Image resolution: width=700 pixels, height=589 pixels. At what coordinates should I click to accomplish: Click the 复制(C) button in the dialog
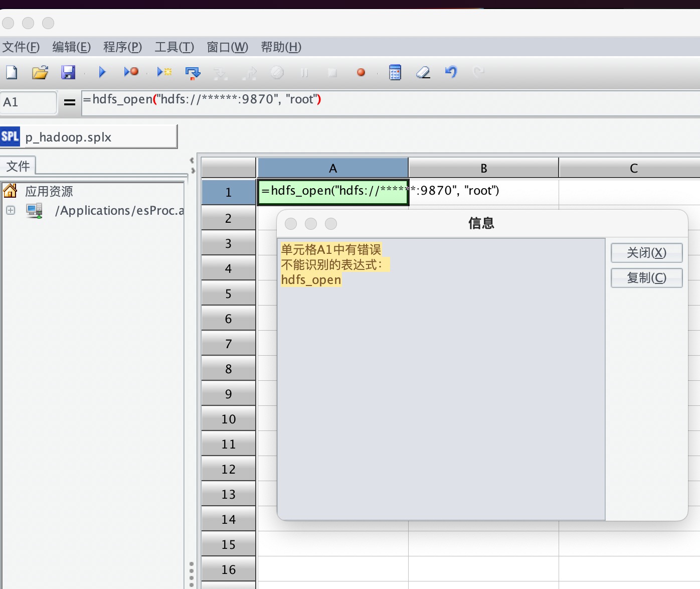(647, 278)
